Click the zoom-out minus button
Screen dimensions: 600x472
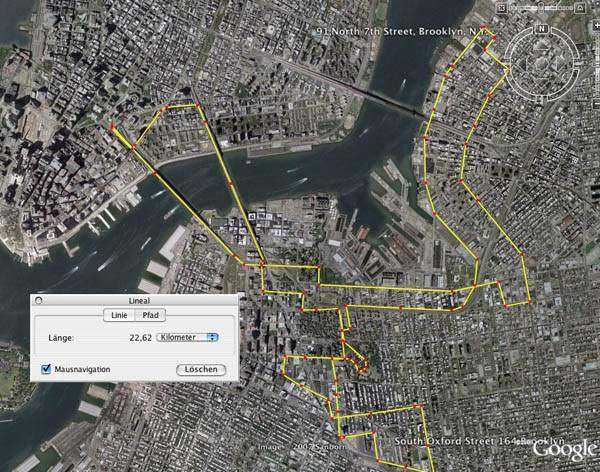coord(597,105)
